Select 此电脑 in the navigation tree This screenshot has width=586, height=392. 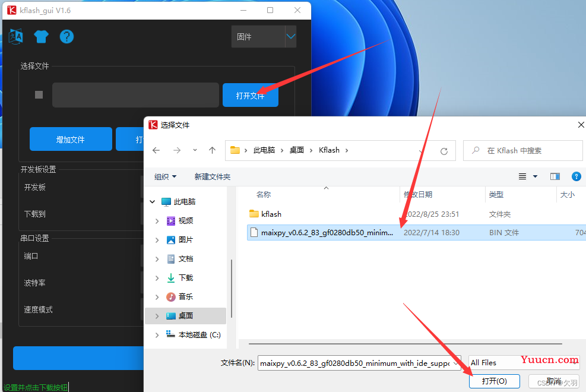(x=185, y=202)
